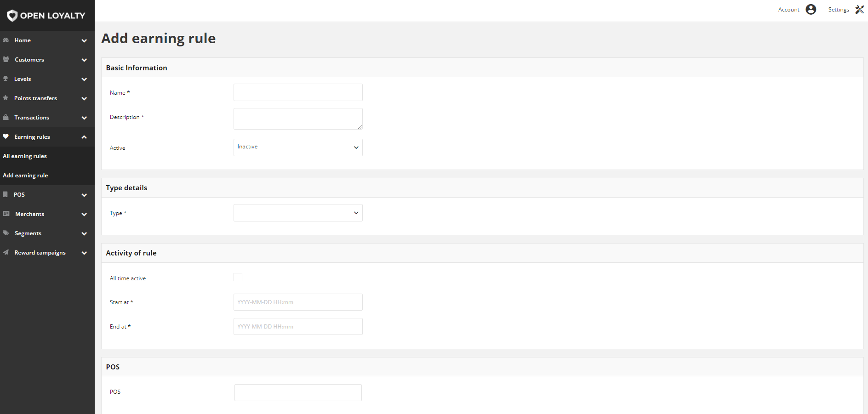Viewport: 868px width, 414px height.
Task: Open the Reward campaigns menu label
Action: (40, 253)
